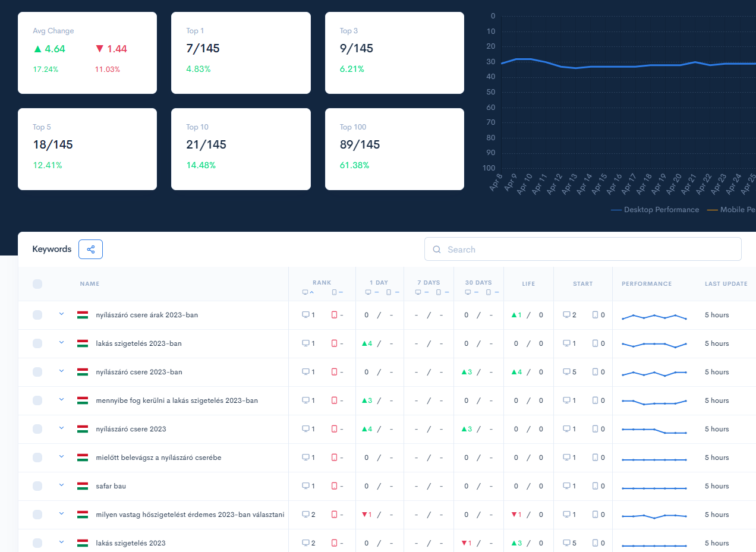Click the desktop icon under 30 DAYS header
The height and width of the screenshot is (552, 756).
(x=468, y=292)
